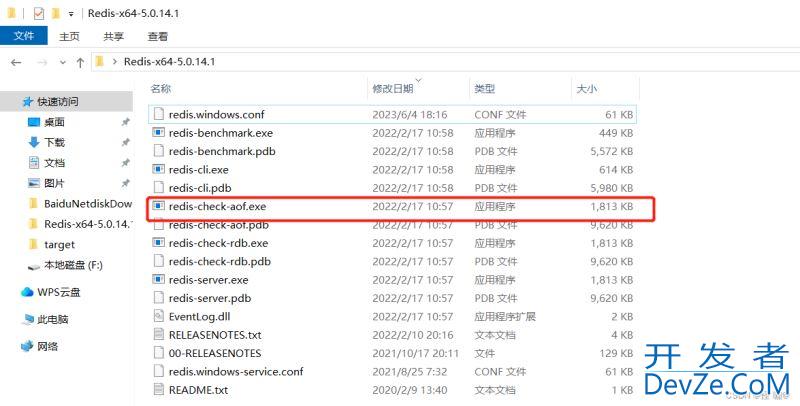Click the pin icon beside 桌面
800x406 pixels.
pos(125,122)
